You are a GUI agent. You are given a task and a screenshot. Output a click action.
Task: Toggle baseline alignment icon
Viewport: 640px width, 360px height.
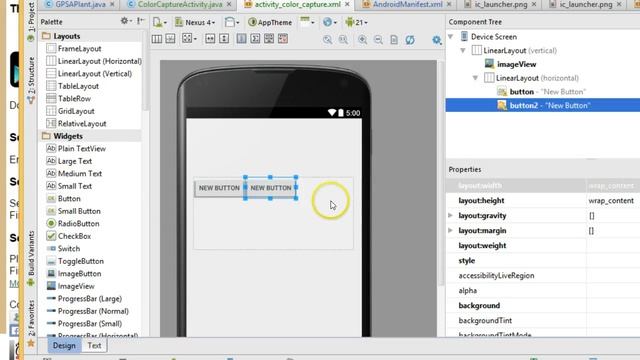click(x=242, y=39)
